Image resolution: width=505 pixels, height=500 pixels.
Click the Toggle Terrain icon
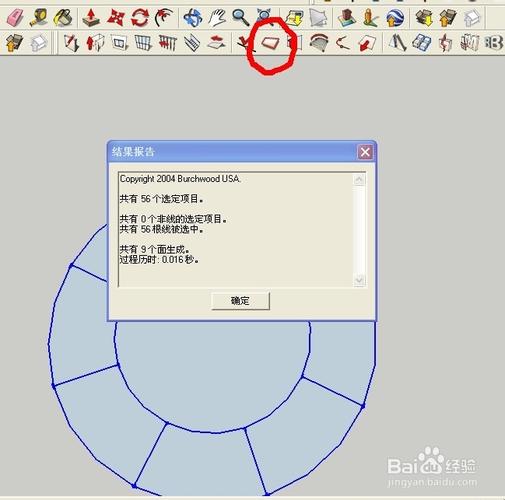[318, 17]
